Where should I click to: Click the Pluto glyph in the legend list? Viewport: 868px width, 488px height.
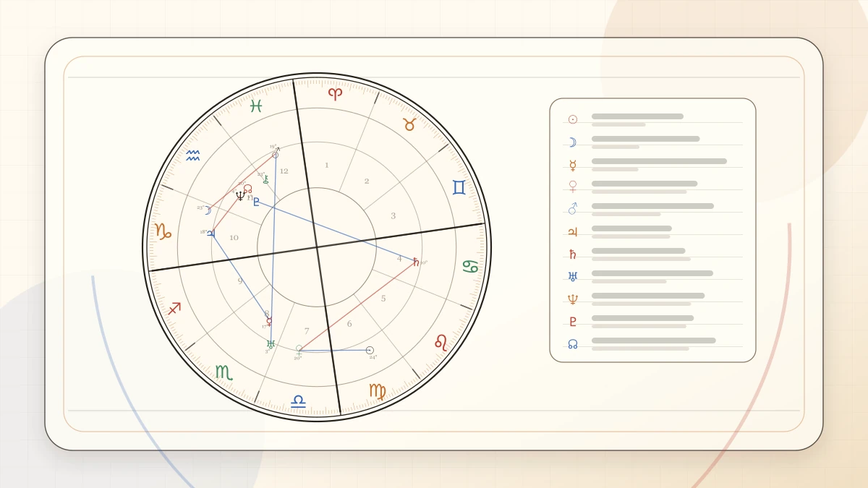(x=573, y=322)
